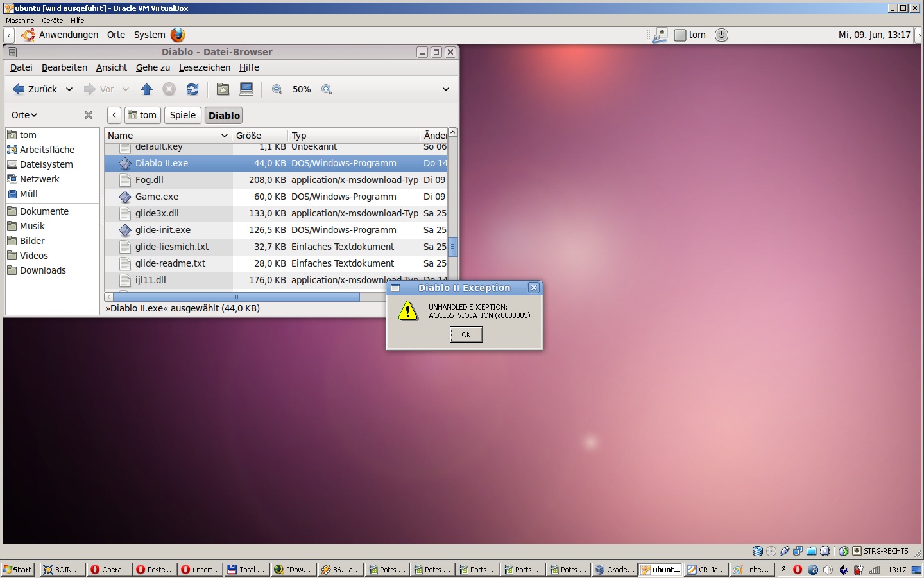This screenshot has width=924, height=578.
Task: Select glide-liesmich.txt file
Action: click(x=276, y=247)
